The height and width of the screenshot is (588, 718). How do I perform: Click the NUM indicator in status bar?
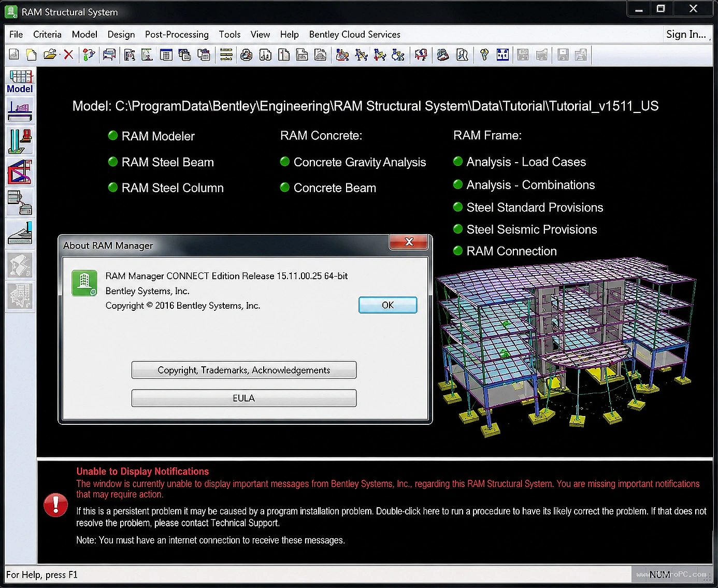tap(660, 575)
